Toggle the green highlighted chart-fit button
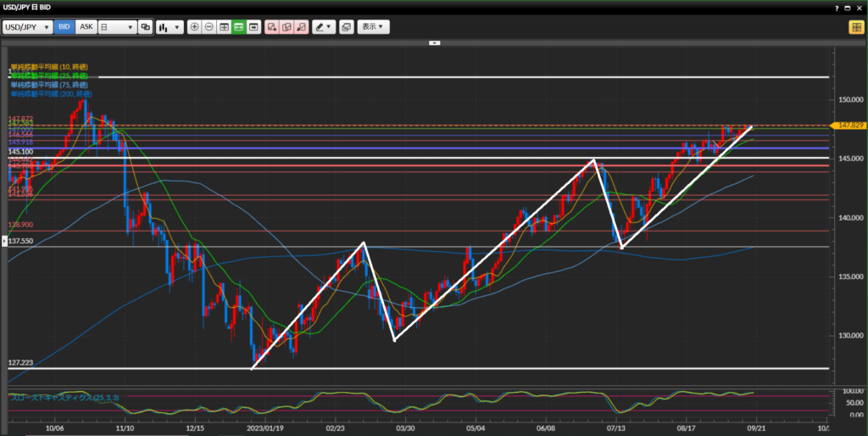The width and height of the screenshot is (868, 436). pyautogui.click(x=239, y=27)
